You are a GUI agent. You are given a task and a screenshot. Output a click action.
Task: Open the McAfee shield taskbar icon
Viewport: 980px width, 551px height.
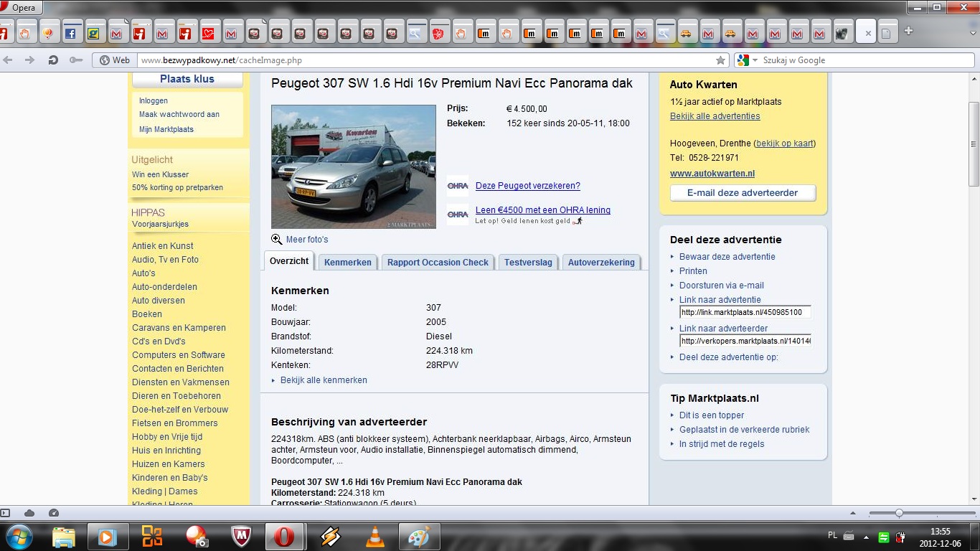[x=240, y=537]
